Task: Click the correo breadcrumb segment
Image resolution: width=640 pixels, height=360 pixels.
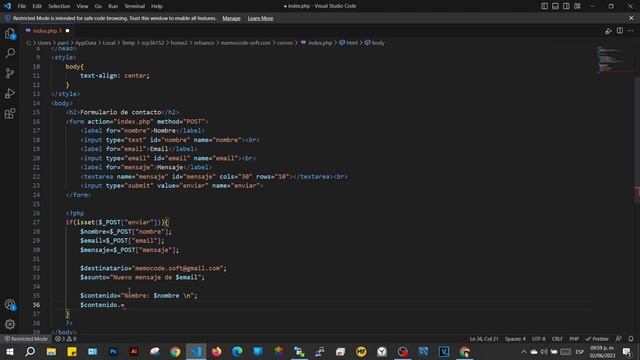Action: click(285, 43)
